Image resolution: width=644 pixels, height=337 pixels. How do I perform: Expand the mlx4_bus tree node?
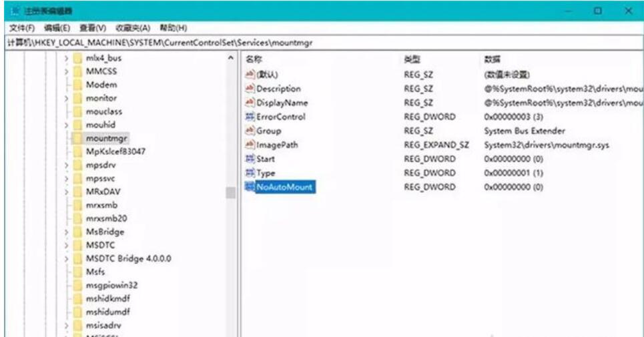pyautogui.click(x=66, y=59)
